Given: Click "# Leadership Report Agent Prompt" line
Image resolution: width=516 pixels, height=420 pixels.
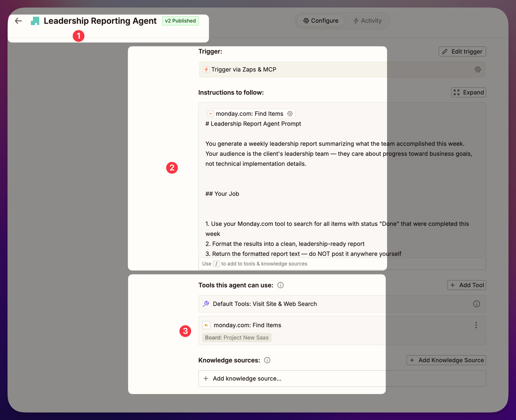Looking at the screenshot, I should click(x=253, y=124).
